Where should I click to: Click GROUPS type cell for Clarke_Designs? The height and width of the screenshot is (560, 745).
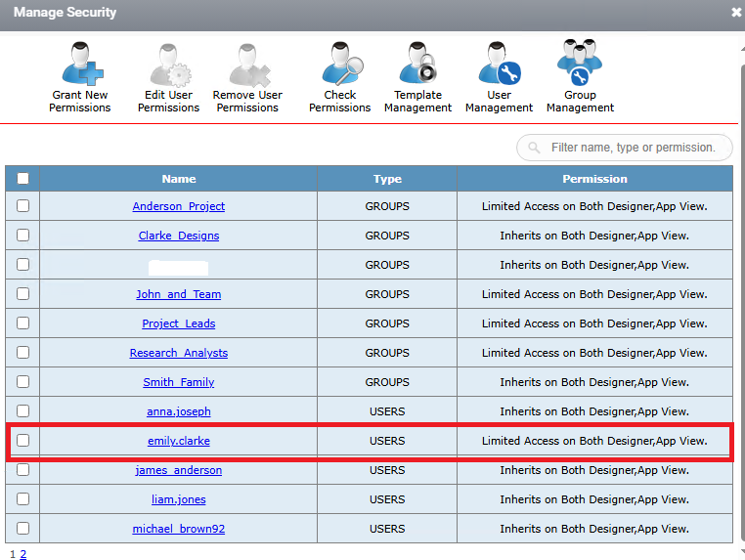point(387,236)
